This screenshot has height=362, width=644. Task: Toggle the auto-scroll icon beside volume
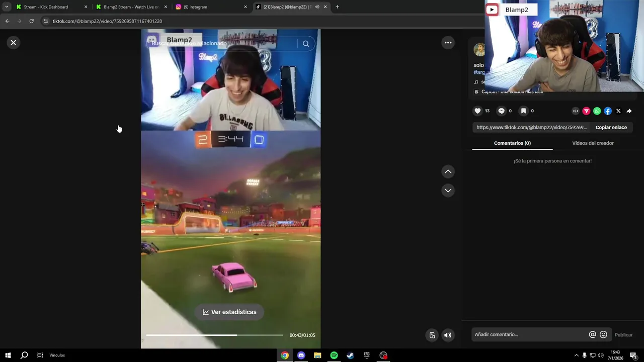coord(432,335)
